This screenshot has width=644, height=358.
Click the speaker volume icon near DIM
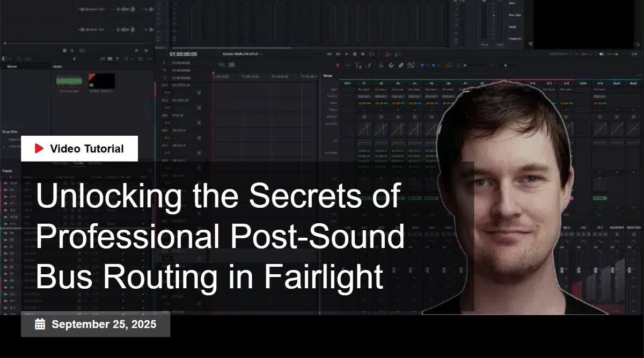point(601,54)
